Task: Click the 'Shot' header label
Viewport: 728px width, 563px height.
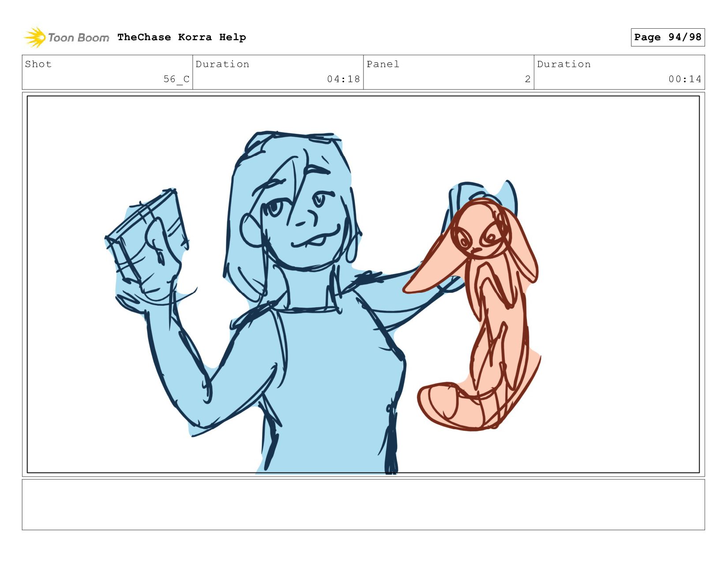Action: 38,64
